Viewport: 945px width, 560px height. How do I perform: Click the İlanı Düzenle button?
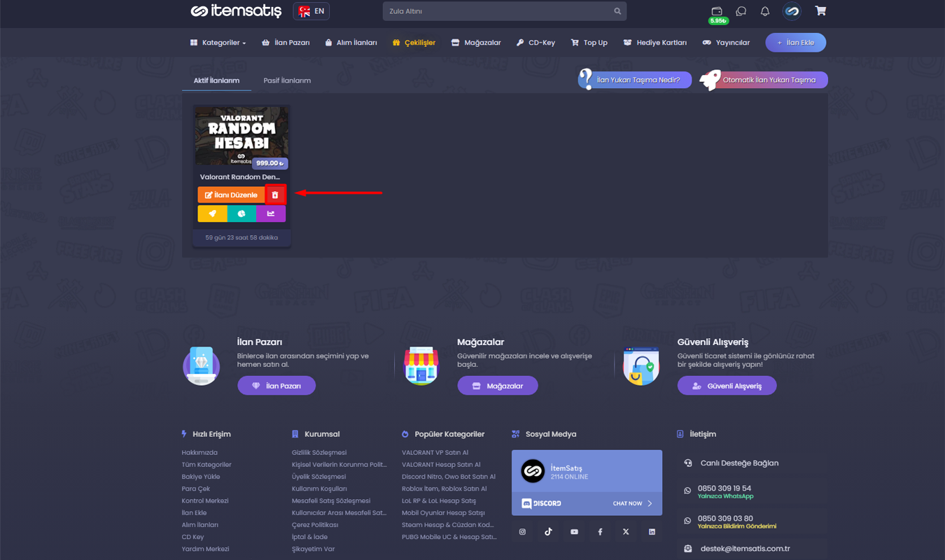[231, 195]
